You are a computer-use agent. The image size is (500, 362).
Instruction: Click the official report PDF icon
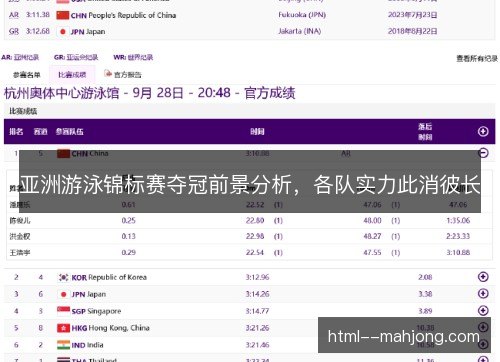point(108,74)
